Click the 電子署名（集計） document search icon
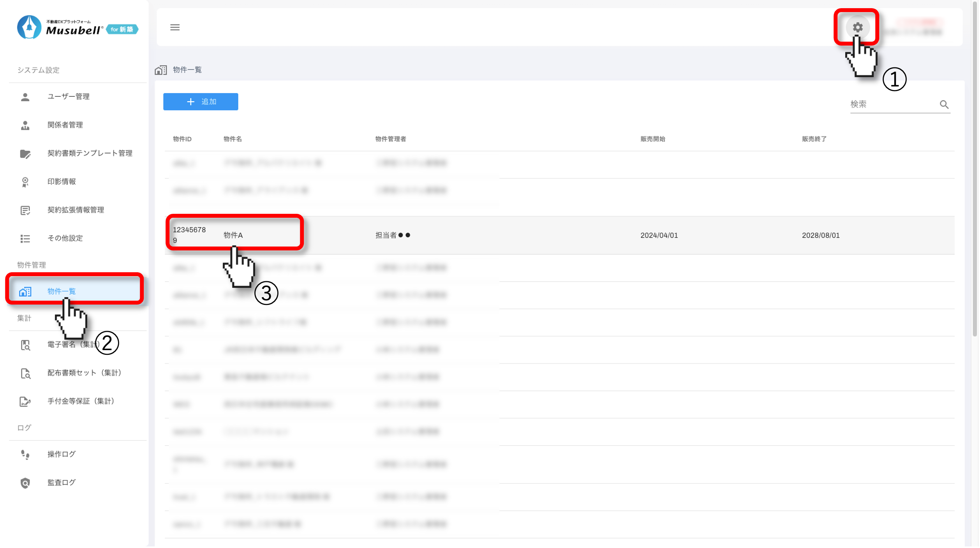 tap(25, 345)
